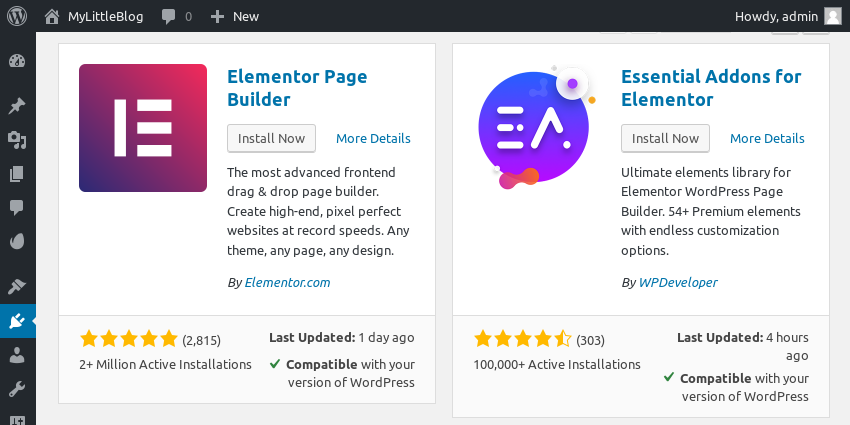Open the Plugins sidebar icon
850x425 pixels.
pyautogui.click(x=17, y=321)
